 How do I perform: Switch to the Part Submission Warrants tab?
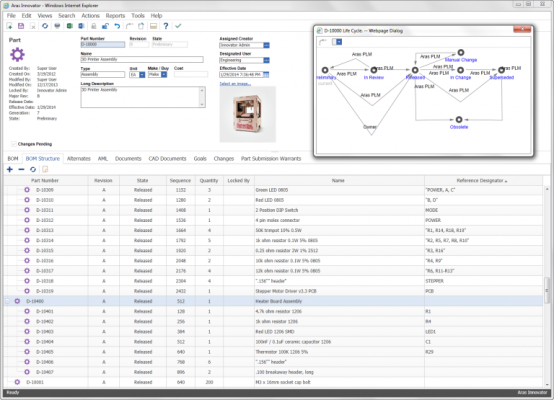[x=271, y=159]
